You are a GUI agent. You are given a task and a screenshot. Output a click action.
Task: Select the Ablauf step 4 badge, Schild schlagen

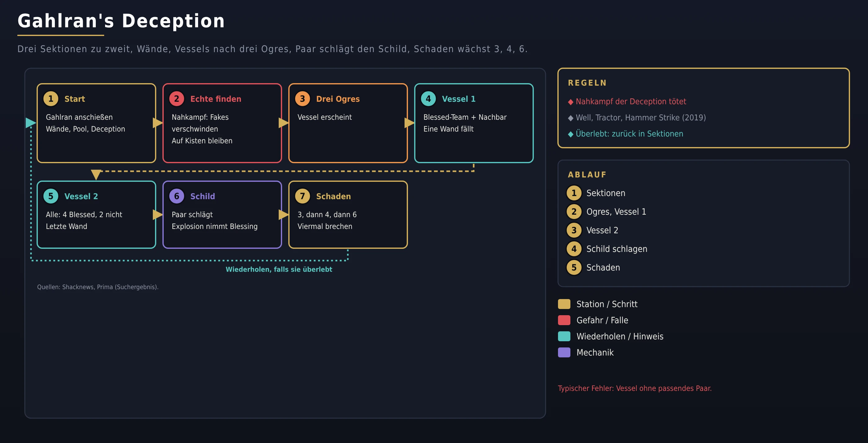[574, 249]
